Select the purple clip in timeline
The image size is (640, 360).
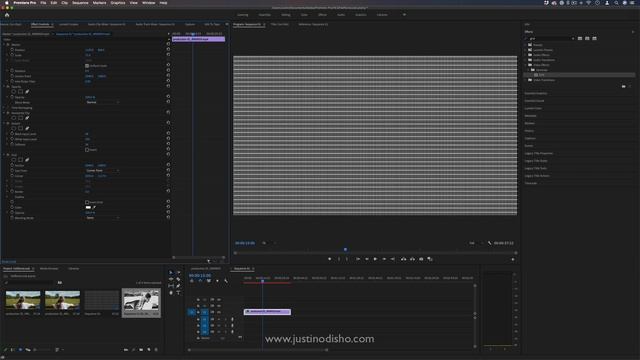267,312
